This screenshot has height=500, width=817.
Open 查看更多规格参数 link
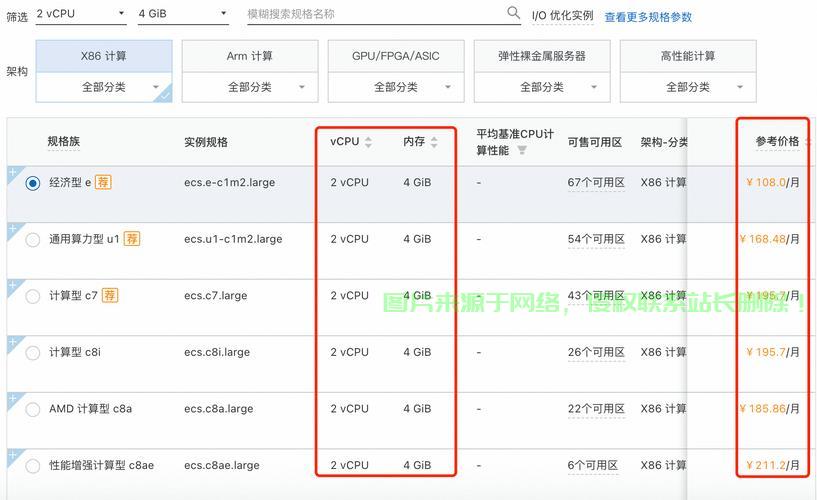[x=648, y=17]
